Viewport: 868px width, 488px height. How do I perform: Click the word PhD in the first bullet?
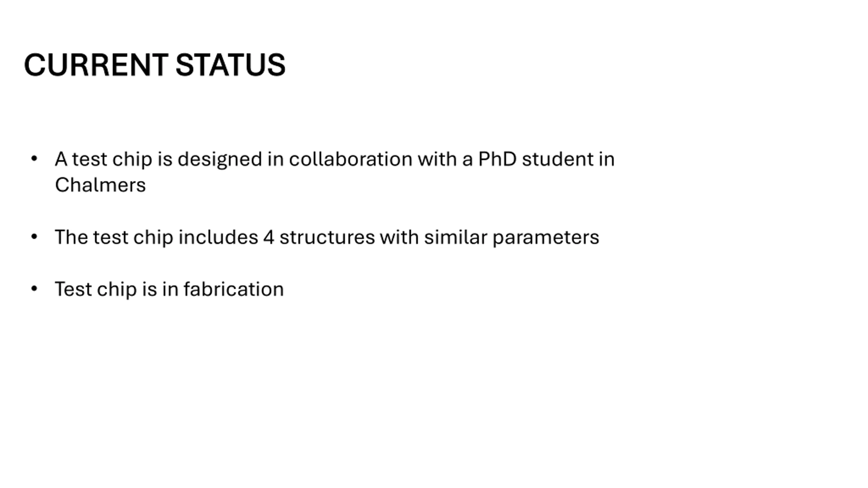(497, 159)
